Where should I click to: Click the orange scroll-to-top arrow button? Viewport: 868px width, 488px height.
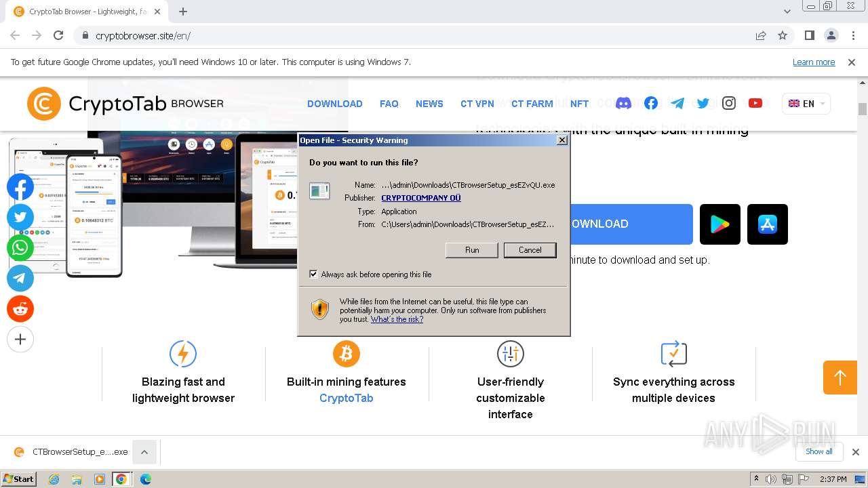tap(840, 378)
